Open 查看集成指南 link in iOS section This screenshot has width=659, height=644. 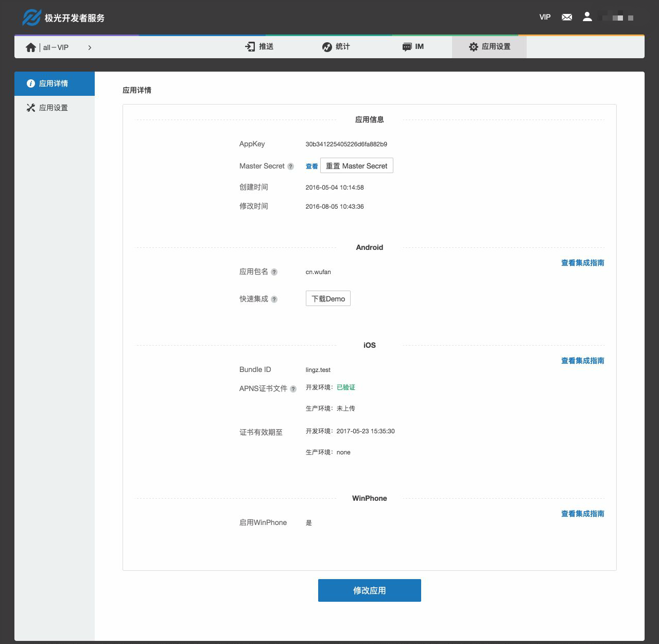click(582, 361)
